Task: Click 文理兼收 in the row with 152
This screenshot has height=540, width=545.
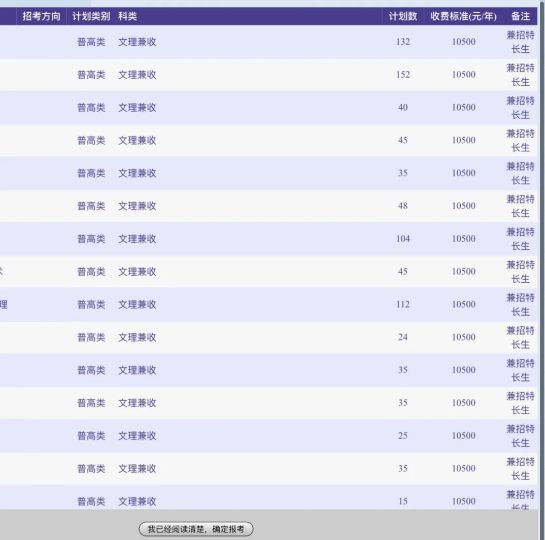Action: (x=137, y=75)
